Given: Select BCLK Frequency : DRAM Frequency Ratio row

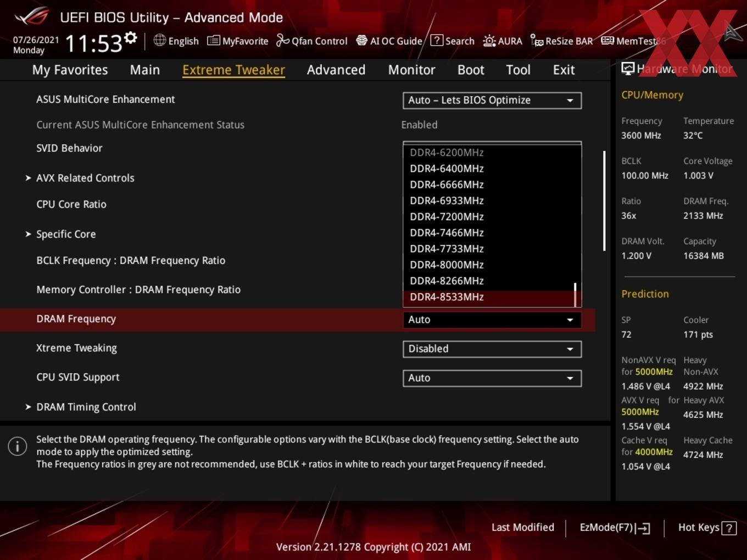Looking at the screenshot, I should tap(131, 261).
